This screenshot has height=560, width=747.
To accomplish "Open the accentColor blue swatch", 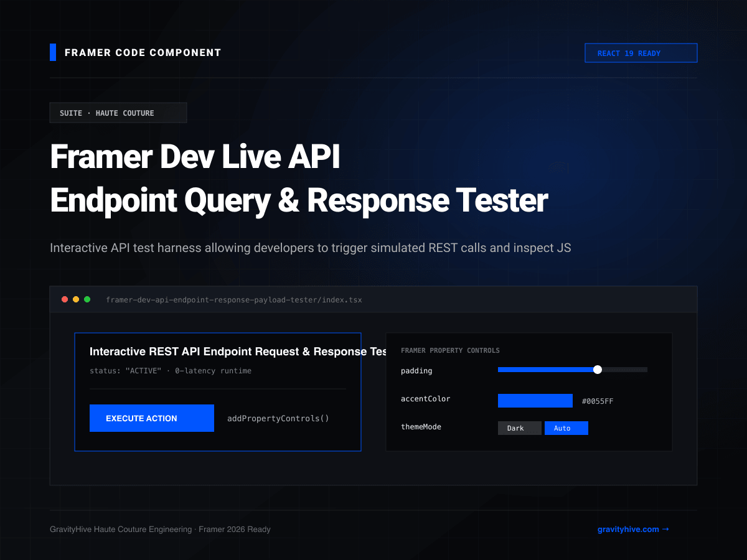I will [x=535, y=401].
